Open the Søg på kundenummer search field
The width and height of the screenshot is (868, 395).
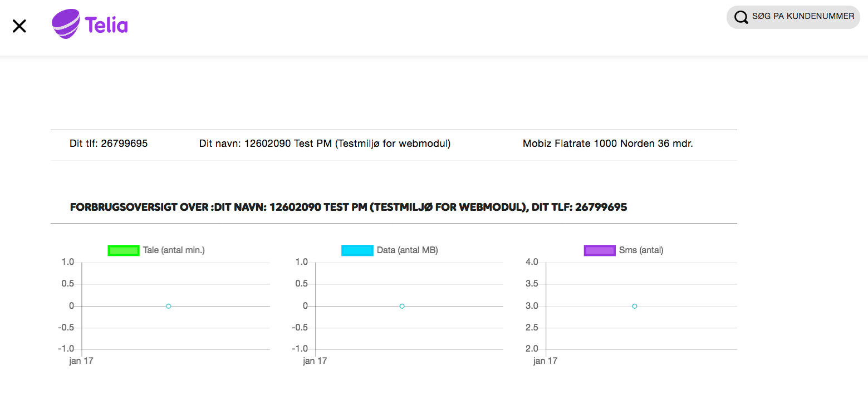point(793,17)
